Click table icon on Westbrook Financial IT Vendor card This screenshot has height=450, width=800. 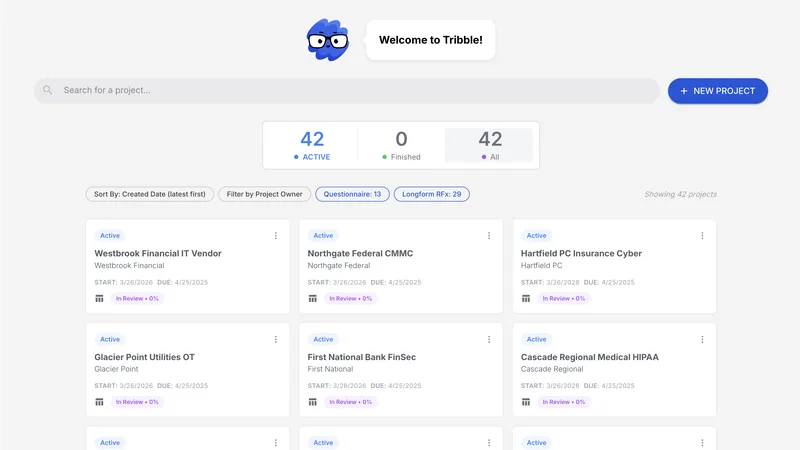(x=99, y=298)
